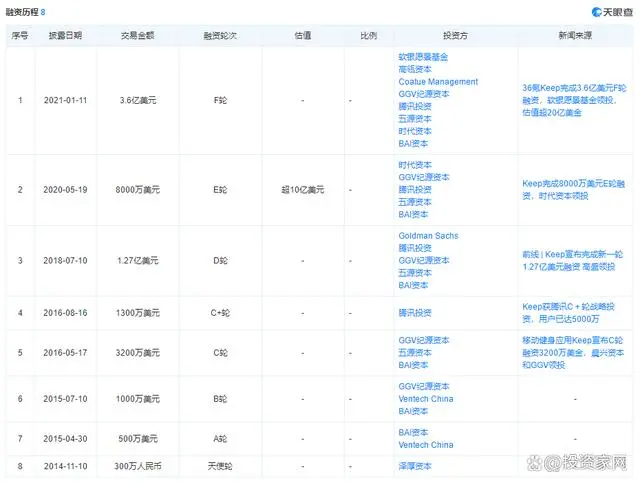Viewport: 640px width, 485px height.
Task: Open BAI资本 link in the E轮 row
Action: 413,214
